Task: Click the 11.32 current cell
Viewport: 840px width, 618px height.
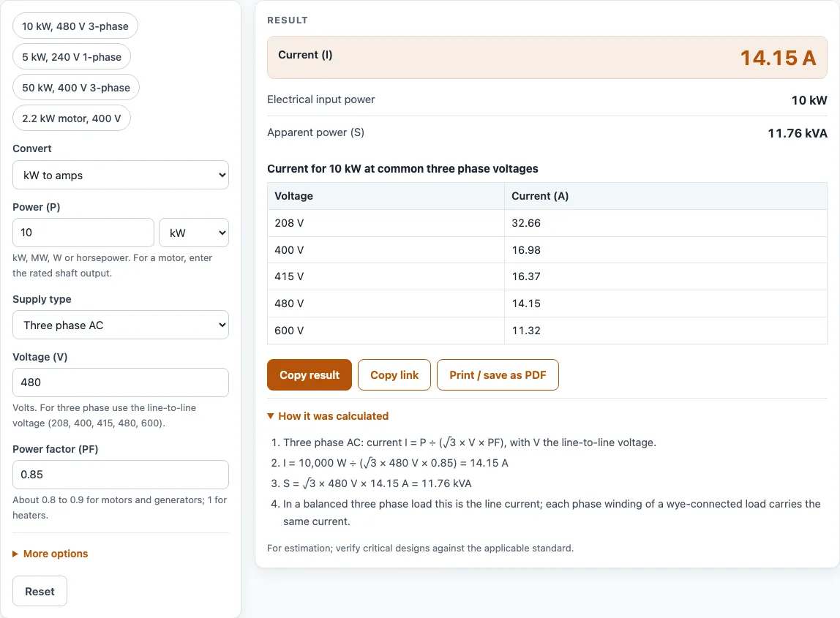Action: pos(665,331)
